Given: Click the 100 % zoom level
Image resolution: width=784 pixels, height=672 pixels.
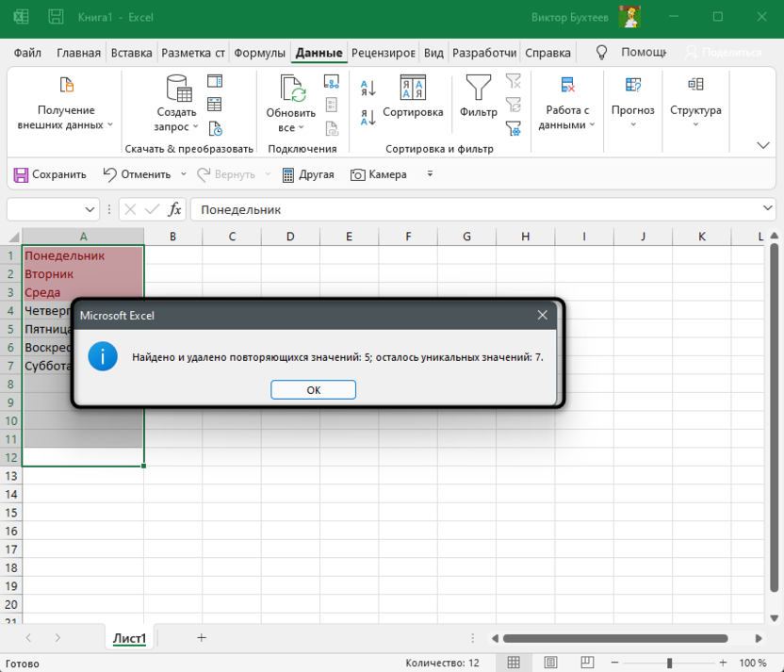Looking at the screenshot, I should [753, 663].
